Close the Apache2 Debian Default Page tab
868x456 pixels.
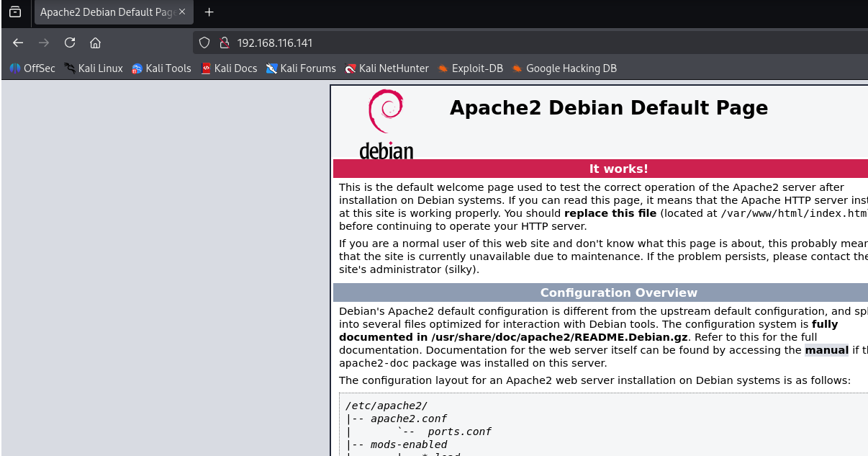182,12
